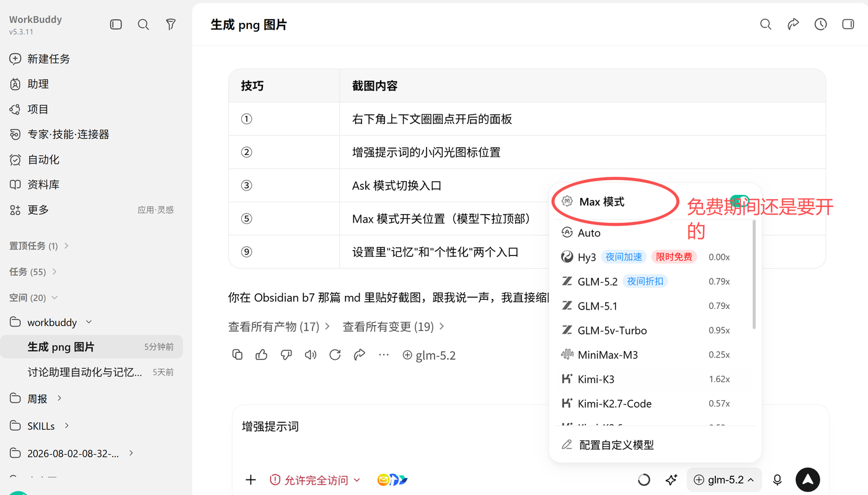Add attachment with the plus icon
The width and height of the screenshot is (868, 495).
coord(250,479)
